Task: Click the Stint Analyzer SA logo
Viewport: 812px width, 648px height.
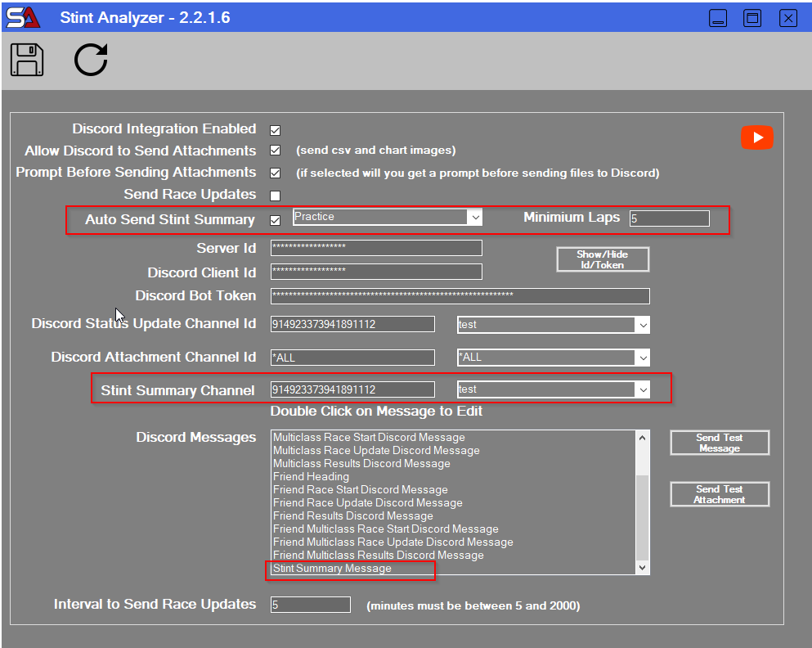Action: [23, 18]
